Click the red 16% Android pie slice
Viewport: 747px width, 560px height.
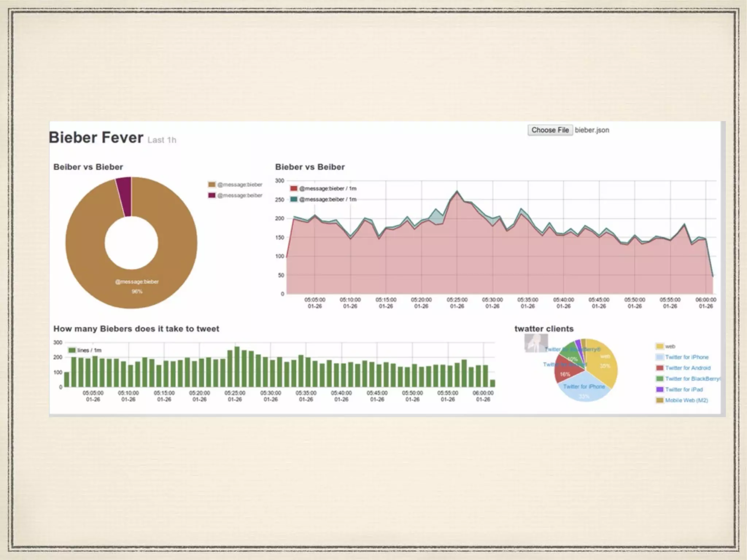(x=565, y=372)
